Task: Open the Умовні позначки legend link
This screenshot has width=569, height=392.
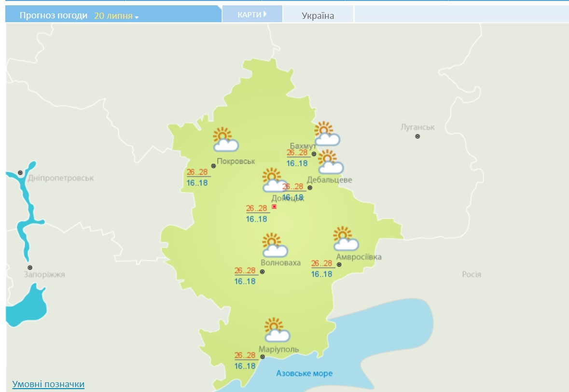Action: click(48, 384)
